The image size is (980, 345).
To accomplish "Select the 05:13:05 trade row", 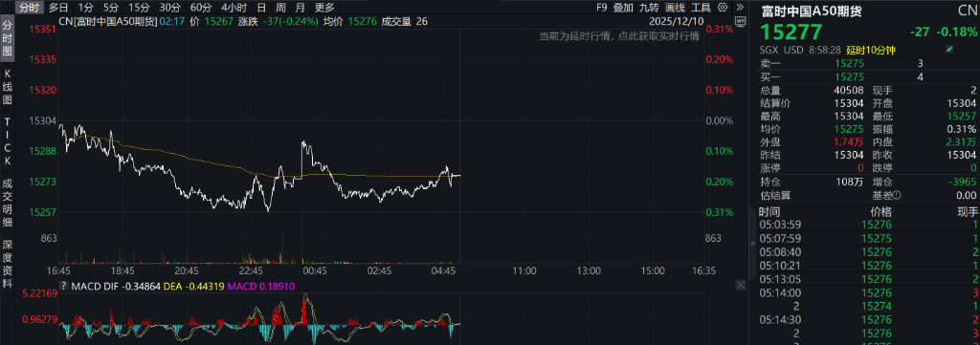I will [x=869, y=279].
